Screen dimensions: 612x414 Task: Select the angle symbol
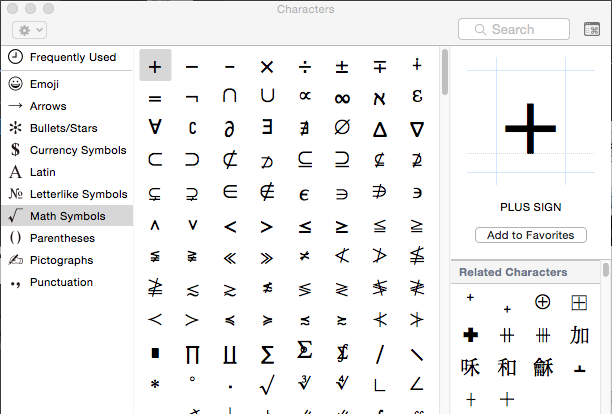pos(417,384)
